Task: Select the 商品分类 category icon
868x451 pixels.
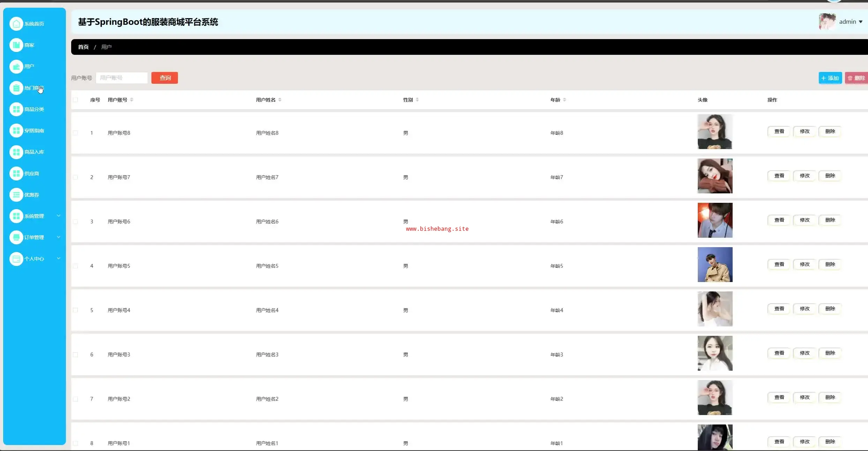Action: point(16,109)
